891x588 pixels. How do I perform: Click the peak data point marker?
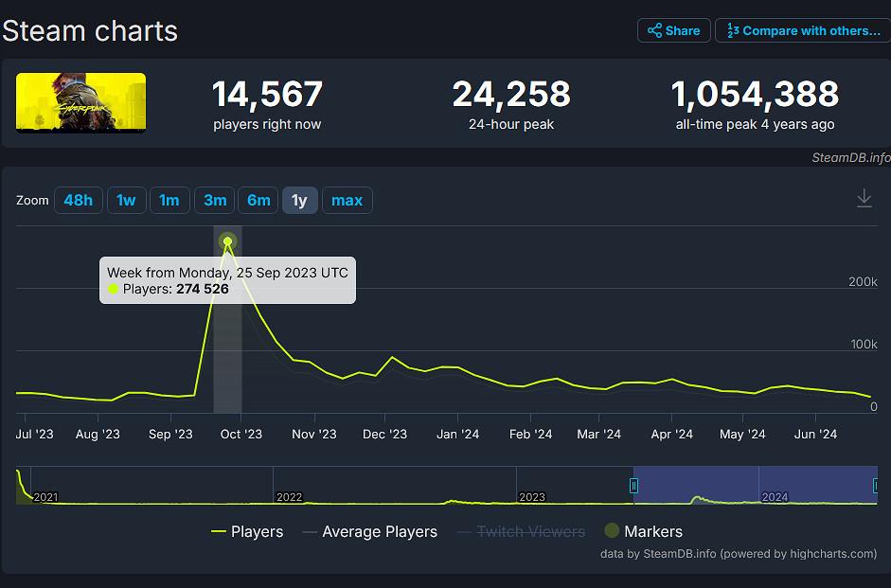(x=227, y=241)
